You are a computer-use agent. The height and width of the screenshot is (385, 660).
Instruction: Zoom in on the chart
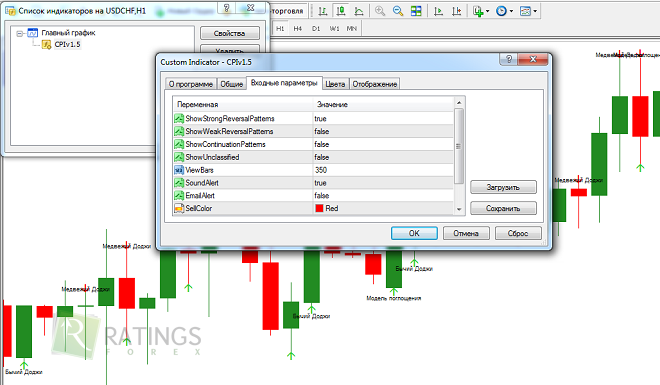coord(380,11)
